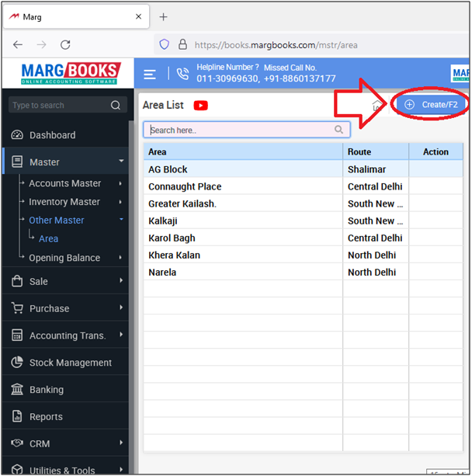Open the Reports menu item
Viewport: 472px width, 476px height.
(x=46, y=417)
